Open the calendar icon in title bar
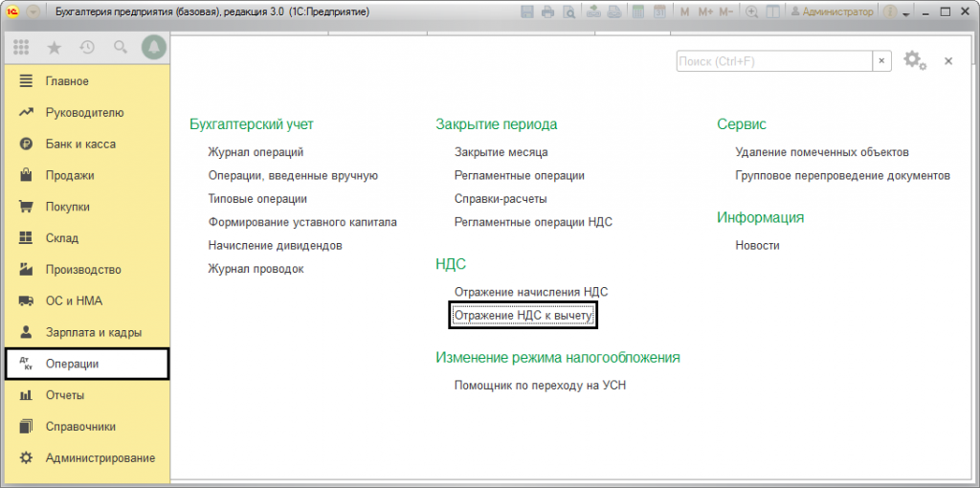 point(657,12)
